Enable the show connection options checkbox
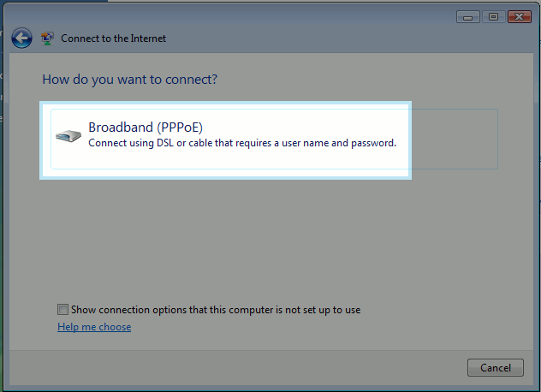Screen dimensions: 541x392 [x=62, y=310]
